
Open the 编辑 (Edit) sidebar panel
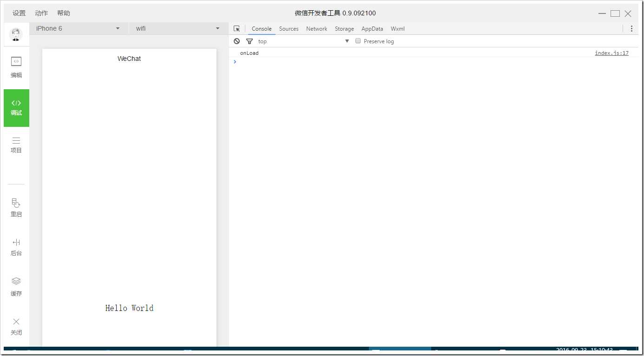(x=16, y=67)
